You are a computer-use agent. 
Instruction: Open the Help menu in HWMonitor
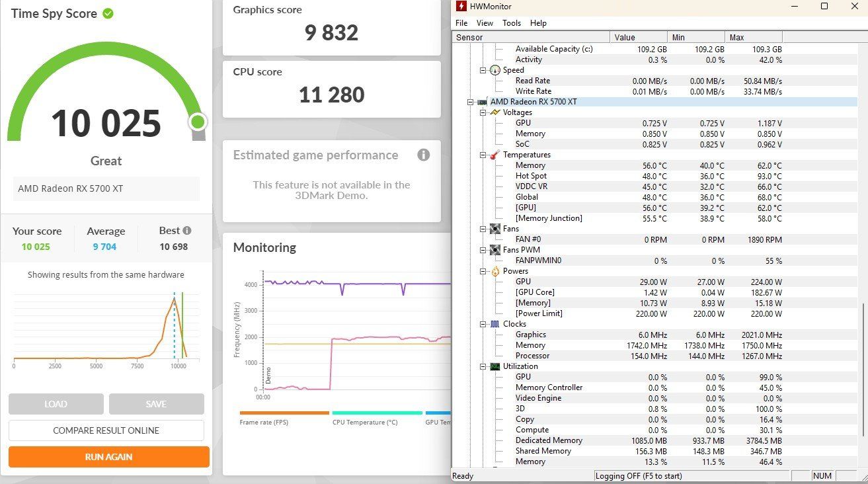tap(539, 23)
